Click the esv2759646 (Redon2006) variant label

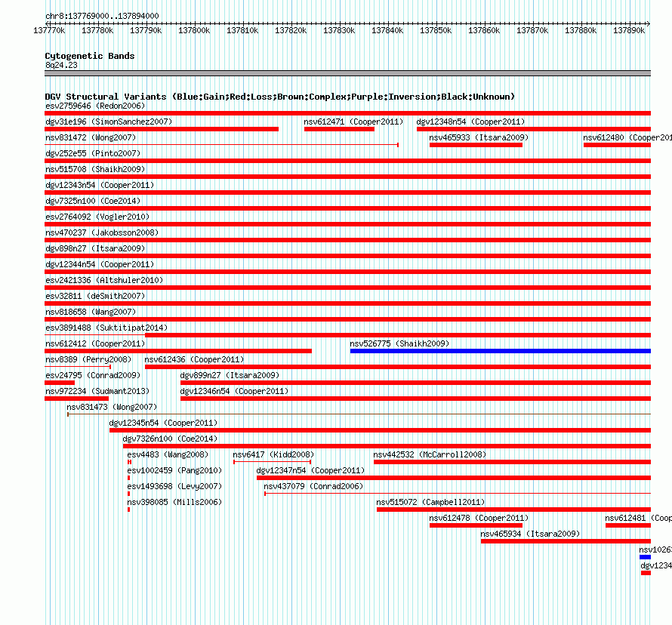(95, 106)
